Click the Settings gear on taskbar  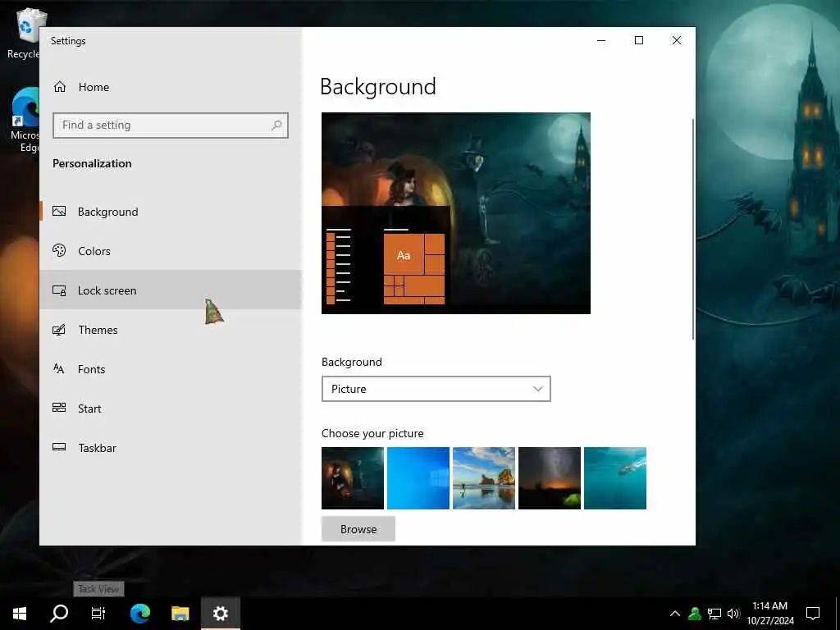220,614
